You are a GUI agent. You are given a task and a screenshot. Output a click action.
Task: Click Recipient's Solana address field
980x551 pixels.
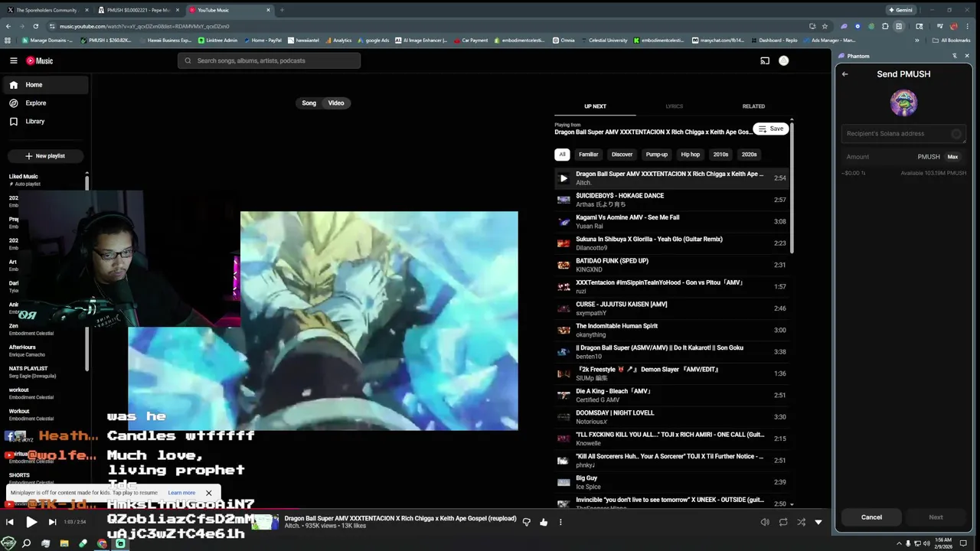[903, 134]
